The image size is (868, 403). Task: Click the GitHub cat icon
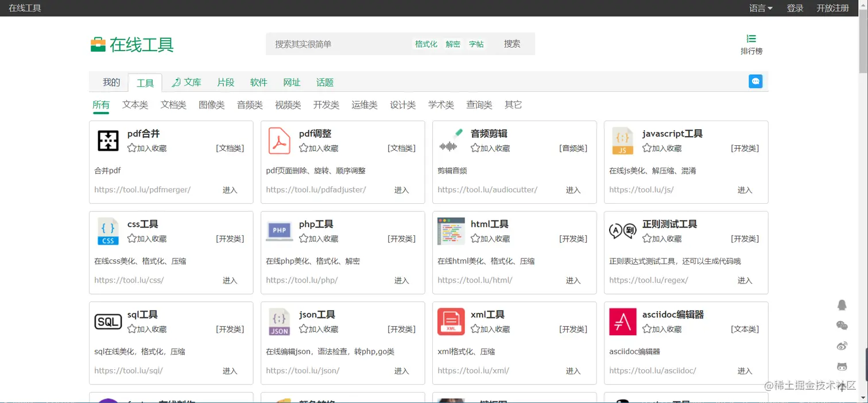(x=842, y=366)
